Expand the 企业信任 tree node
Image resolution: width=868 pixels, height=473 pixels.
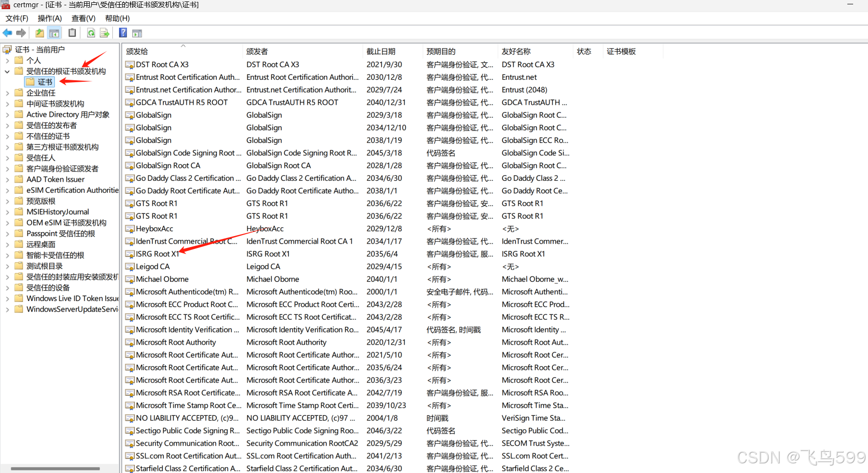(7, 93)
